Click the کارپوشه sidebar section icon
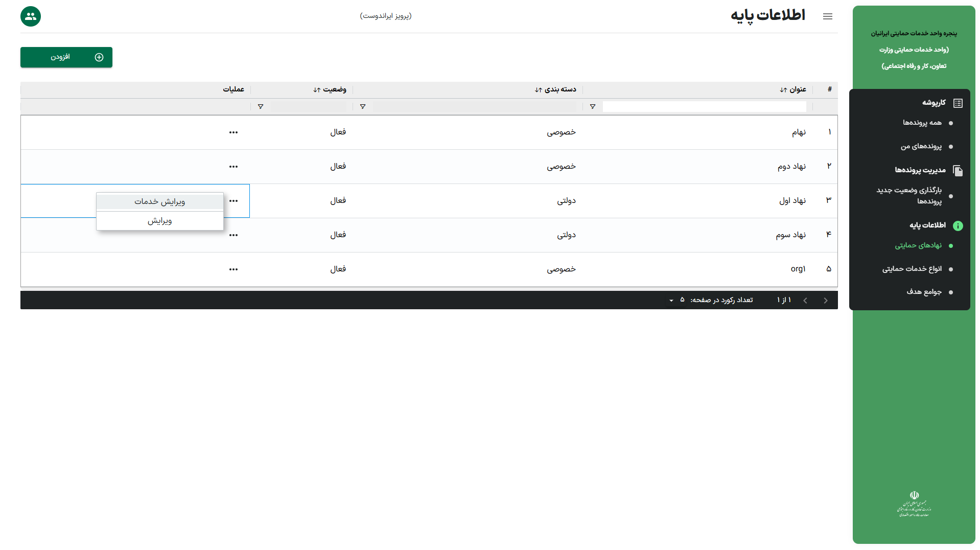 click(x=958, y=103)
